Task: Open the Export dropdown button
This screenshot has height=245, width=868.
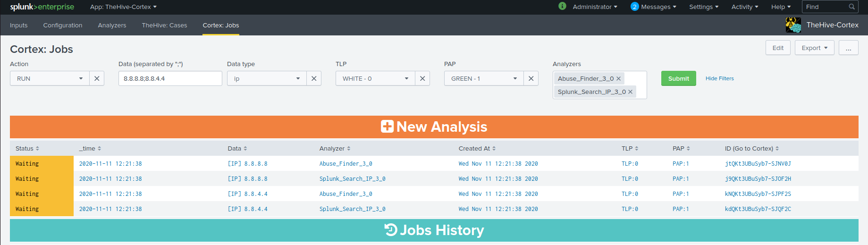Action: (815, 48)
